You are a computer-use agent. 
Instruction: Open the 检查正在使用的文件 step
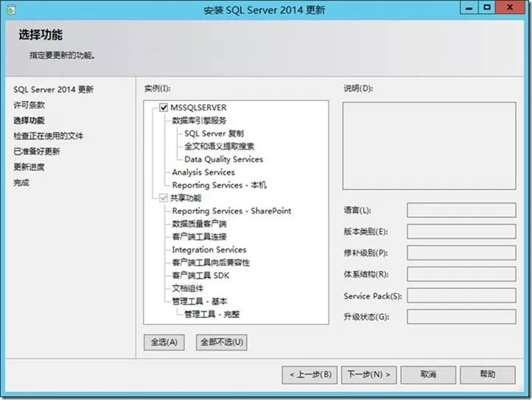pos(48,136)
